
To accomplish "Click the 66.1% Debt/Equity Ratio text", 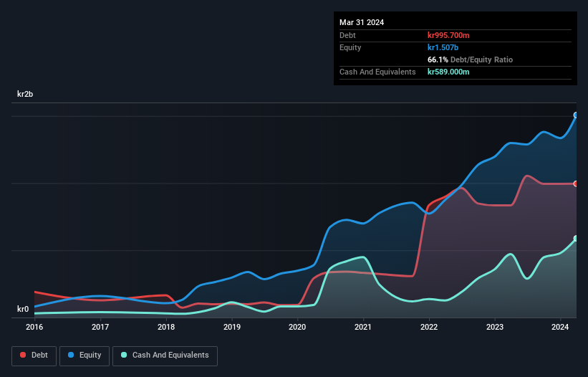I will pyautogui.click(x=470, y=59).
